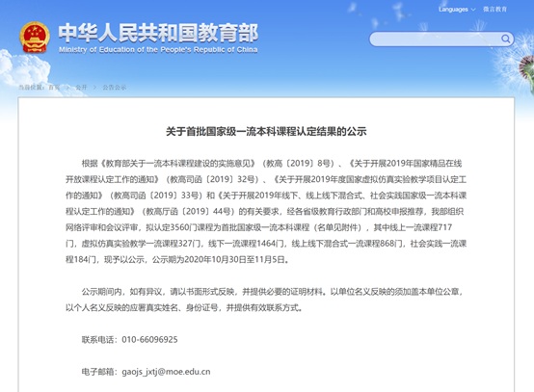The image size is (534, 392).
Task: Click the chevron beside Languages
Action: tap(472, 10)
